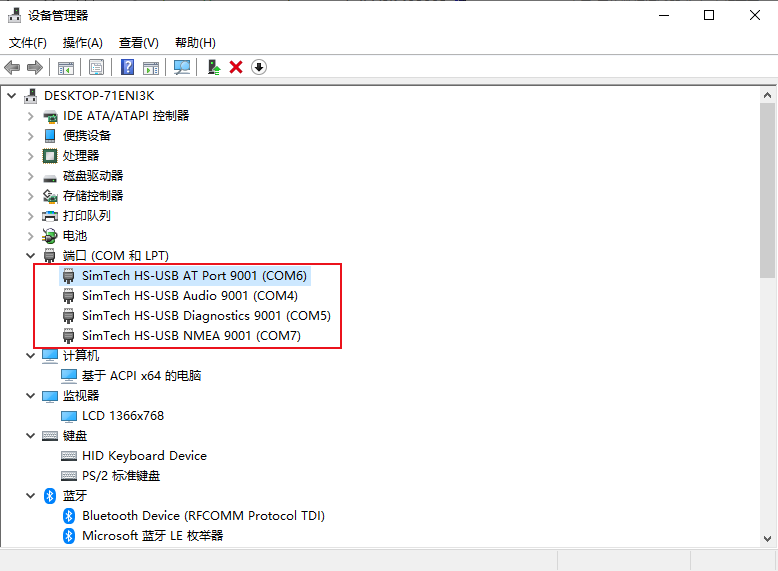Collapse the DESKTOP-71ENI3K root node
Viewport: 778px width, 571px height.
pos(12,96)
